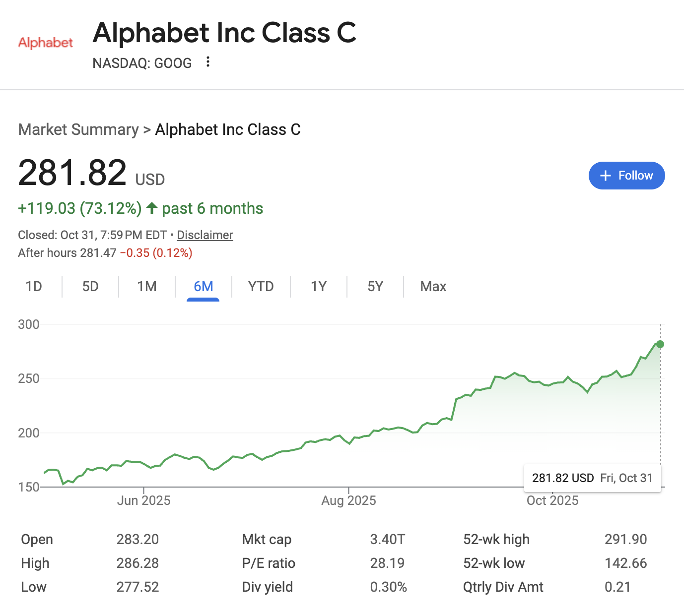Viewport: 684px width, 616px height.
Task: Click the plus icon on Follow button
Action: [x=605, y=176]
